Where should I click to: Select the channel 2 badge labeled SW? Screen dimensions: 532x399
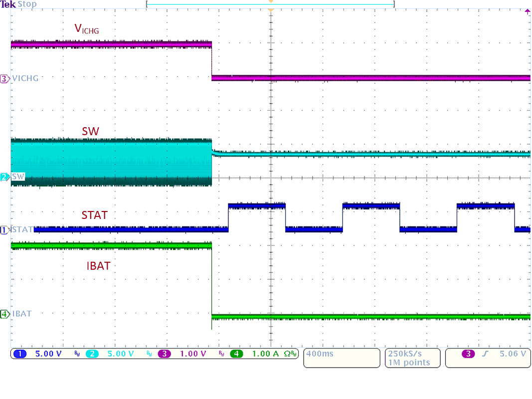[x=5, y=177]
